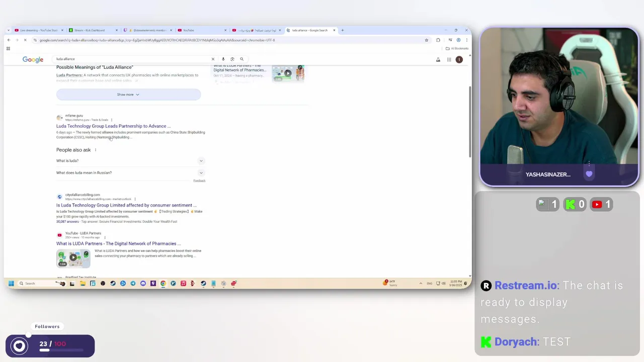
Task: Show hidden system tray icons
Action: click(421, 284)
